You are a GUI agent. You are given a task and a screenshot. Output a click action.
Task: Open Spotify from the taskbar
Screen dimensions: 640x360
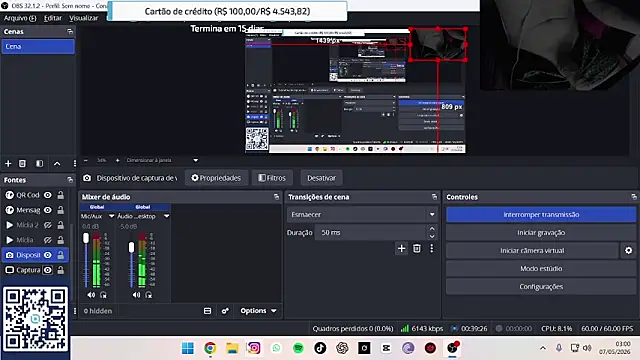point(298,348)
